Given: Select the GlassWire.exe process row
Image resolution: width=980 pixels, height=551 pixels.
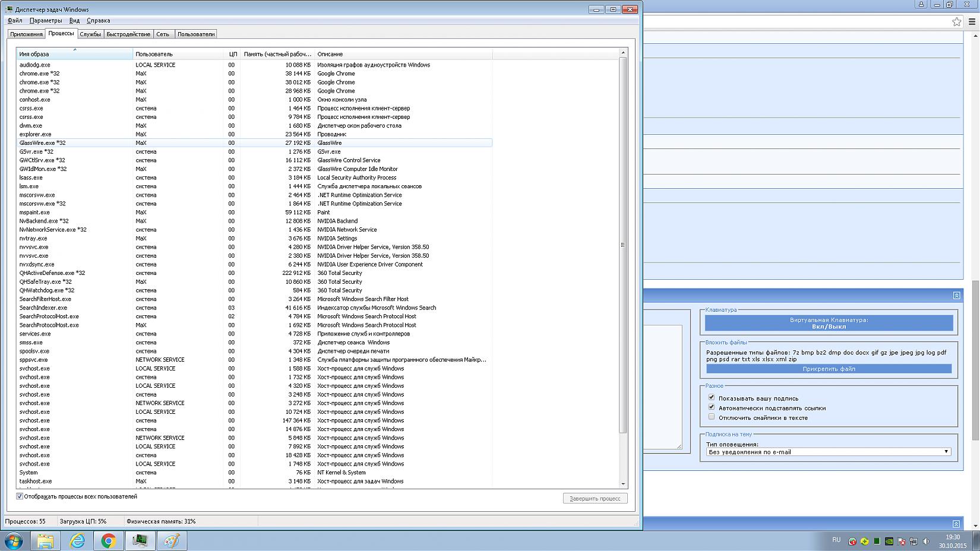Looking at the screenshot, I should click(43, 143).
